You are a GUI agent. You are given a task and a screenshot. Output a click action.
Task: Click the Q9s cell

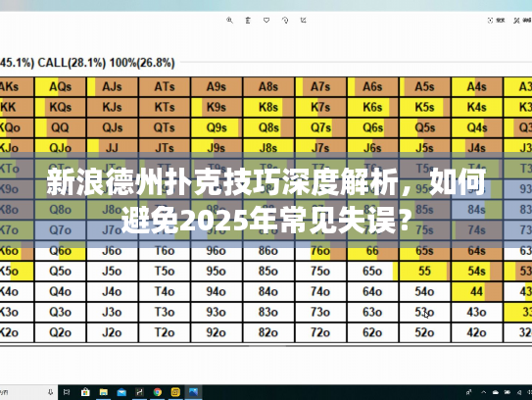217,127
